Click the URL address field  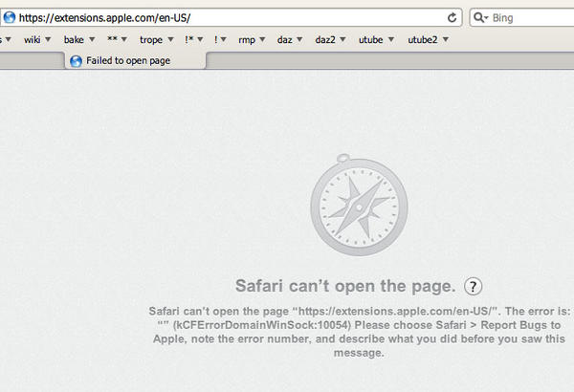231,17
